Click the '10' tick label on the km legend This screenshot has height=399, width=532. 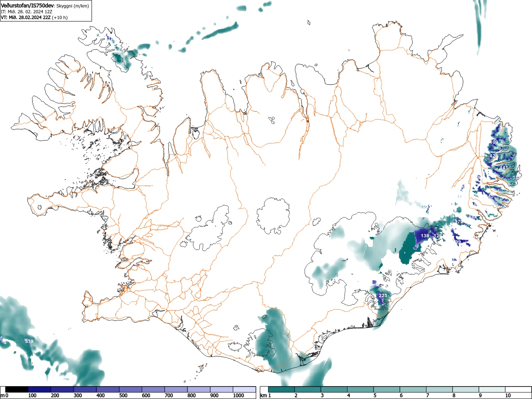(x=508, y=396)
